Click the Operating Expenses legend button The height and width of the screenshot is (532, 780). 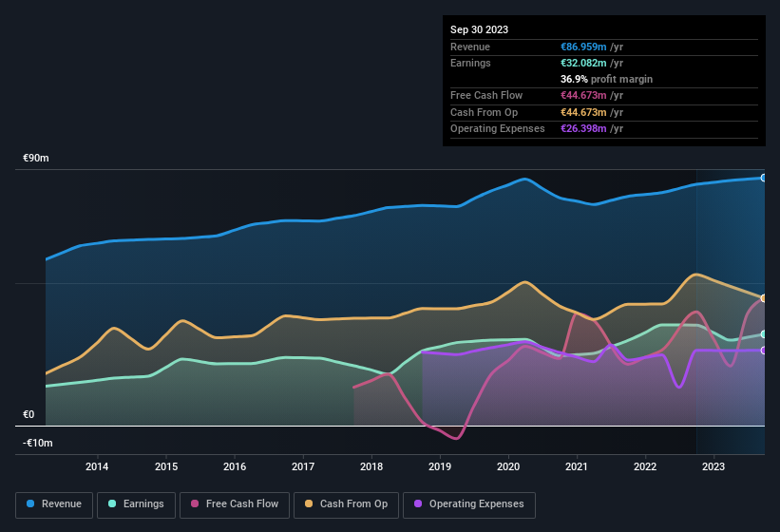(468, 504)
